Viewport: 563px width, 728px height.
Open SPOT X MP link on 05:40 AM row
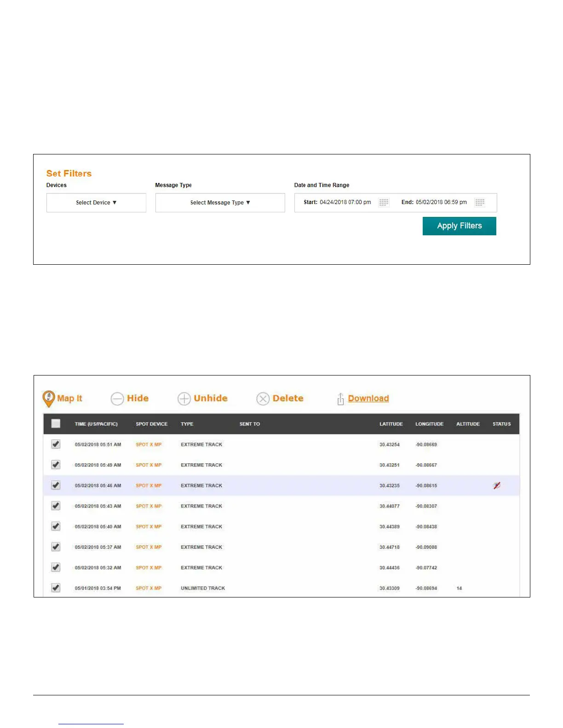click(149, 527)
